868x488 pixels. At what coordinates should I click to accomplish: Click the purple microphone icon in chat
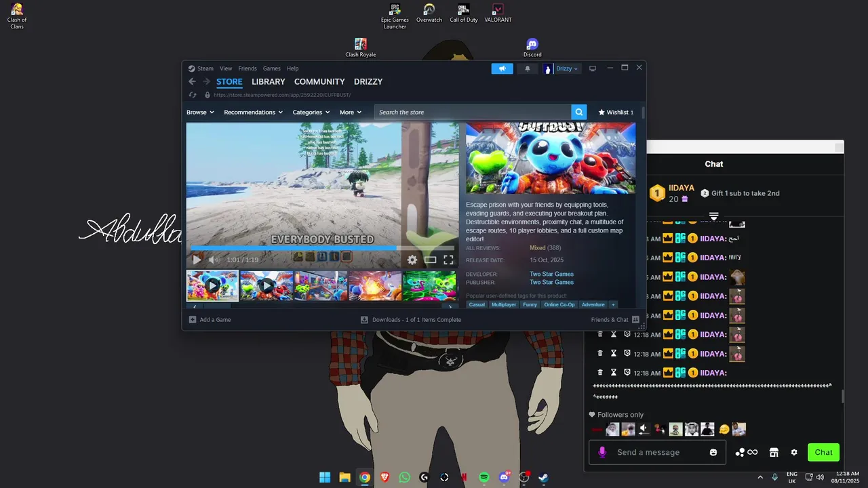[602, 452]
